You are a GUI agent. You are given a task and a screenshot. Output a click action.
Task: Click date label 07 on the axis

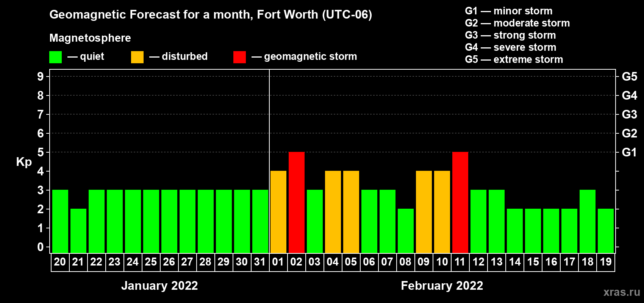pos(387,262)
